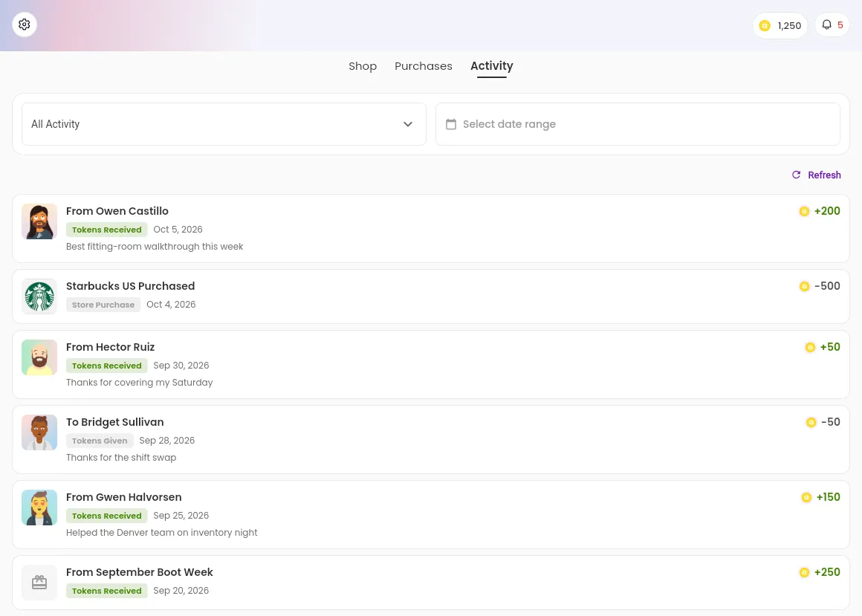Click the Store Purchase badge
862x616 pixels.
[x=103, y=305]
